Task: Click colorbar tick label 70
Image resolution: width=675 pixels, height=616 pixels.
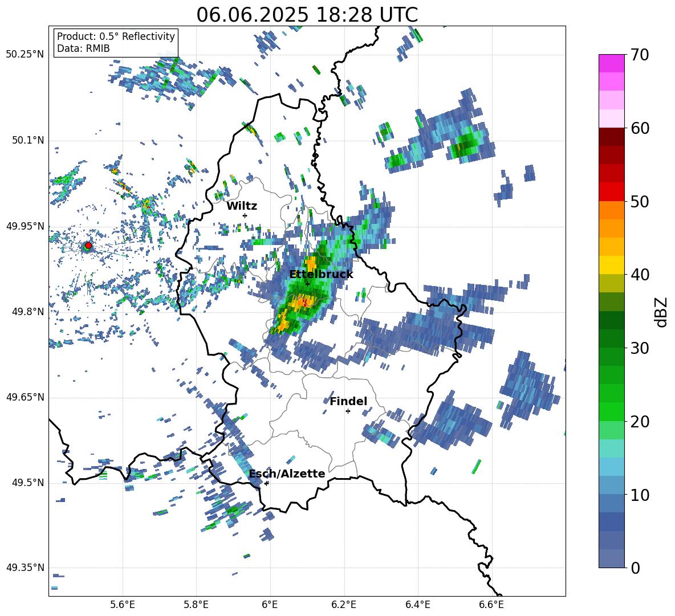Action: 640,55
